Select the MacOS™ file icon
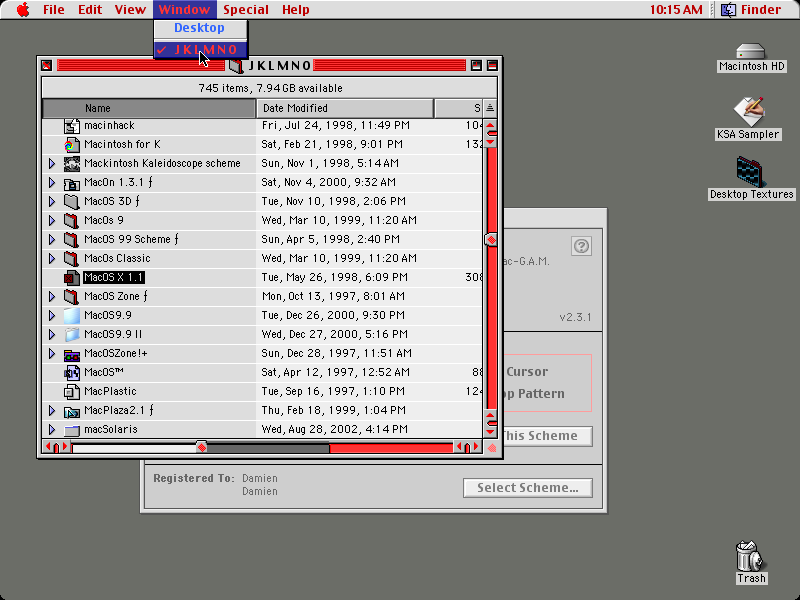This screenshot has height=600, width=800. [x=71, y=372]
